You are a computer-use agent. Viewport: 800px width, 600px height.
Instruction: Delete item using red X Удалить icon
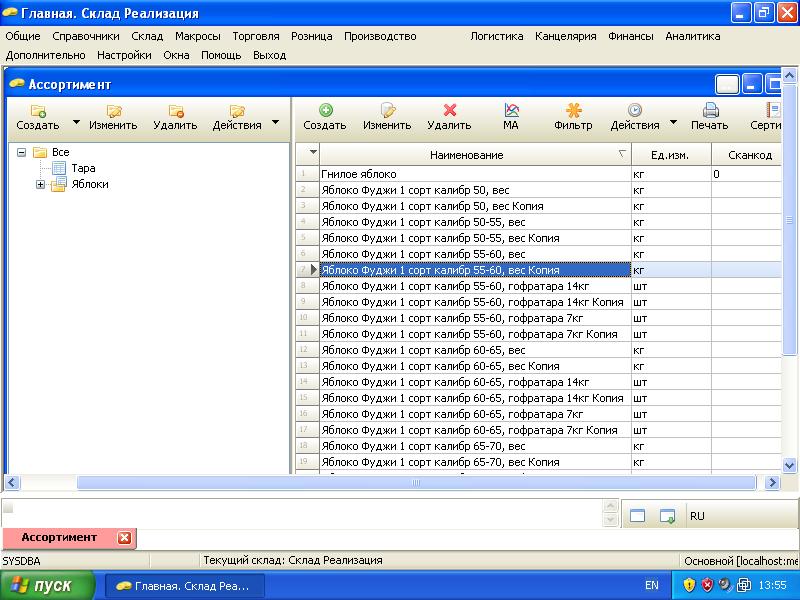tap(449, 111)
